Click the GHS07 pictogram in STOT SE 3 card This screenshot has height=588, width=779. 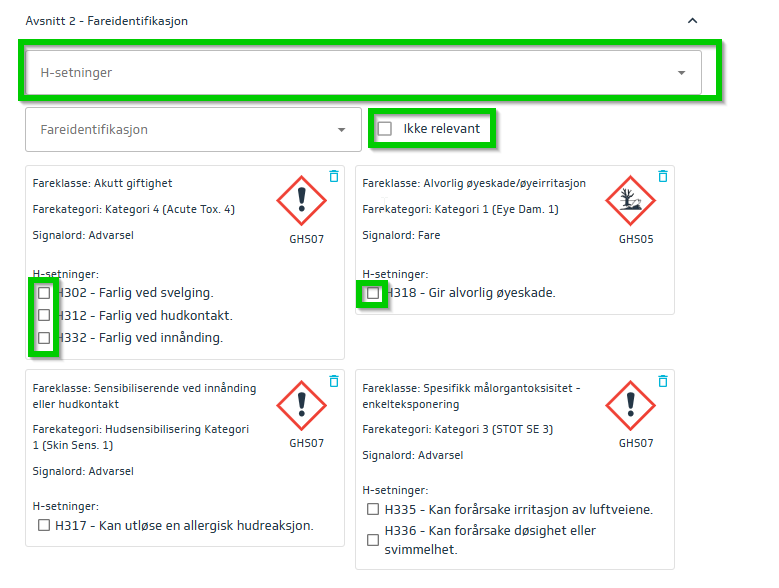pos(631,405)
